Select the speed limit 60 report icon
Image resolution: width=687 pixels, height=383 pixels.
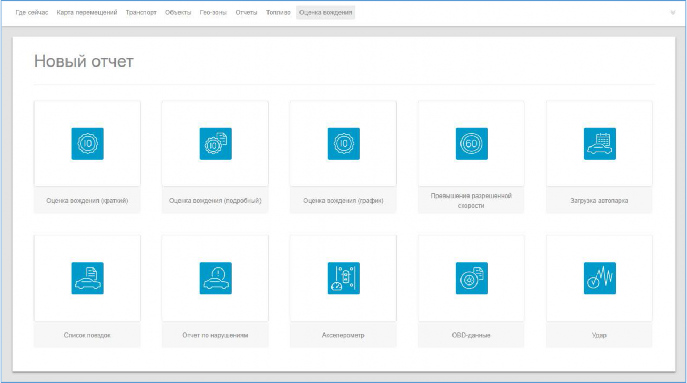(x=471, y=144)
